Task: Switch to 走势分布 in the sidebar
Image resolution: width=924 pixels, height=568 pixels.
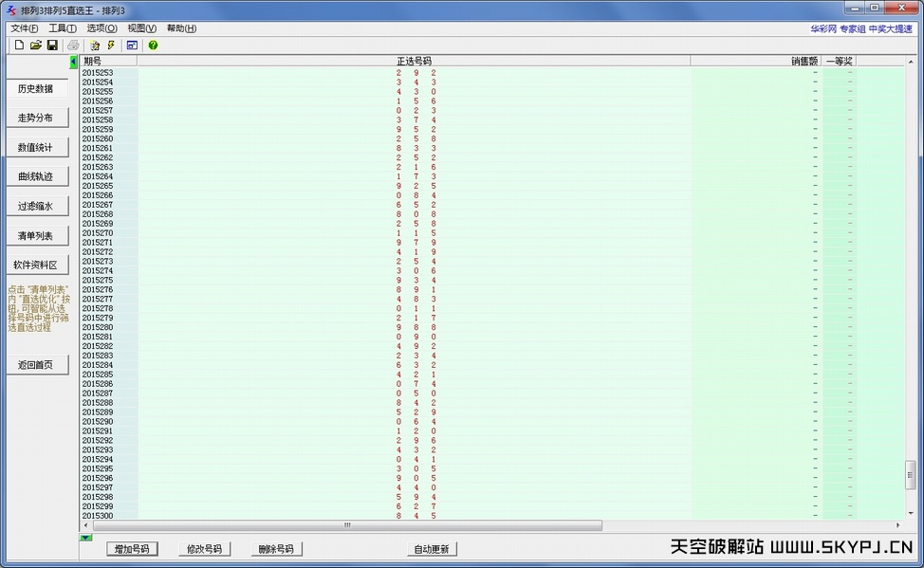Action: 37,119
